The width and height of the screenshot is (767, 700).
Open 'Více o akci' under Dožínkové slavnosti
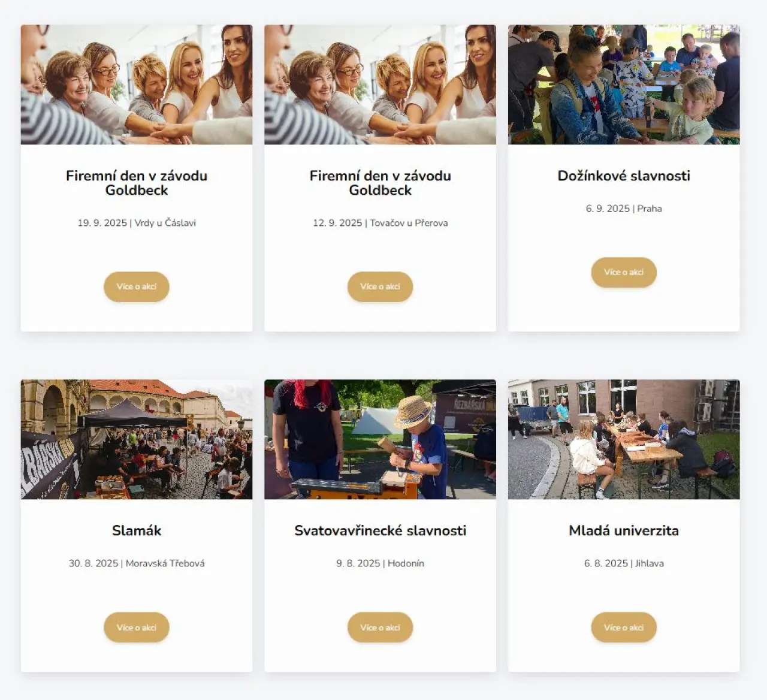click(624, 272)
